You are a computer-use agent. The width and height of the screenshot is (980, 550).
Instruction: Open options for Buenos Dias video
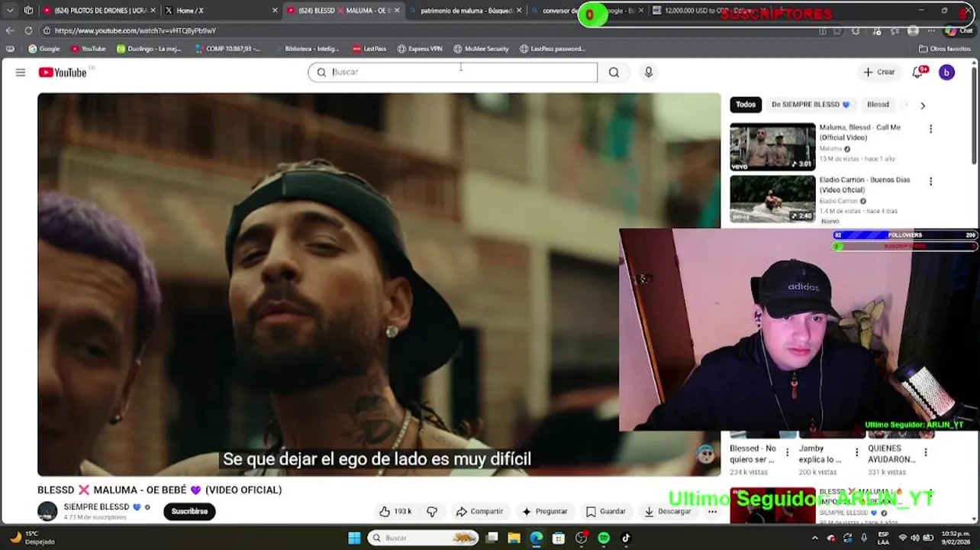pyautogui.click(x=930, y=182)
